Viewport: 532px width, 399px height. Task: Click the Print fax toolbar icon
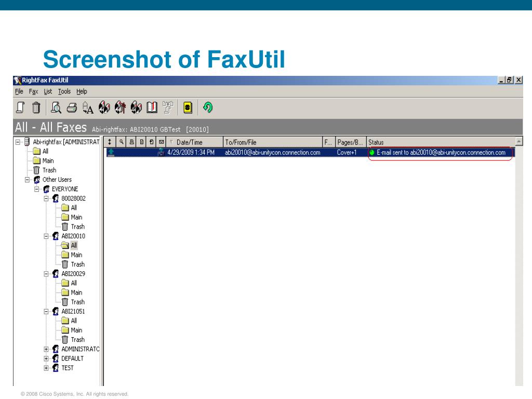pyautogui.click(x=72, y=108)
